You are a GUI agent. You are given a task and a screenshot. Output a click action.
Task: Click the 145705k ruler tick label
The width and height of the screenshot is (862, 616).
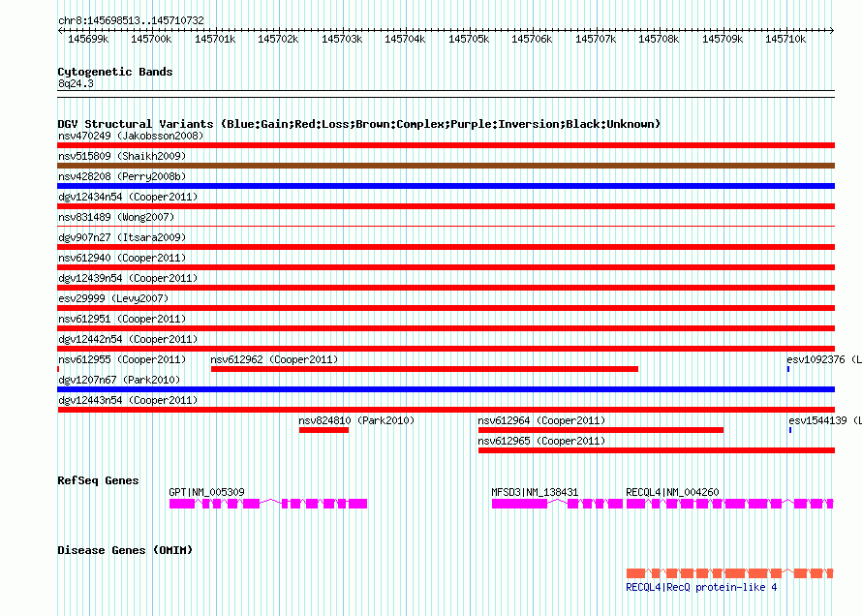(x=469, y=39)
